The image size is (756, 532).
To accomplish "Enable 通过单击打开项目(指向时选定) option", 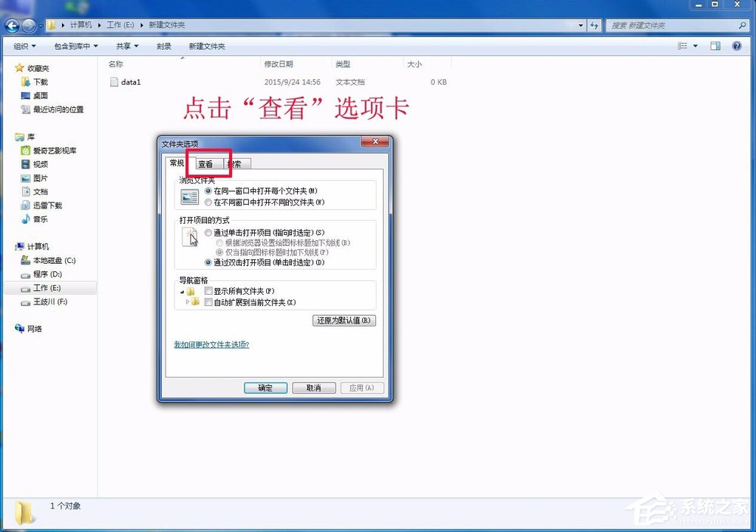I will 209,232.
